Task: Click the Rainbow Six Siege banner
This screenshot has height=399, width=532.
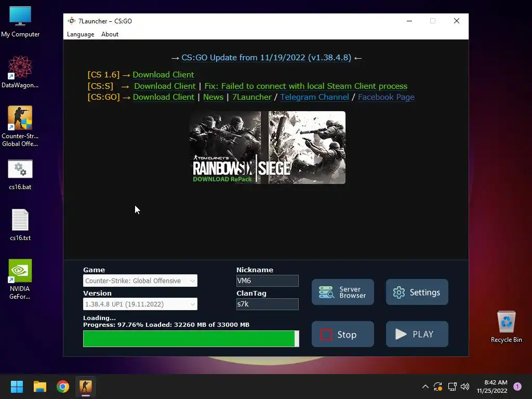Action: (268, 148)
